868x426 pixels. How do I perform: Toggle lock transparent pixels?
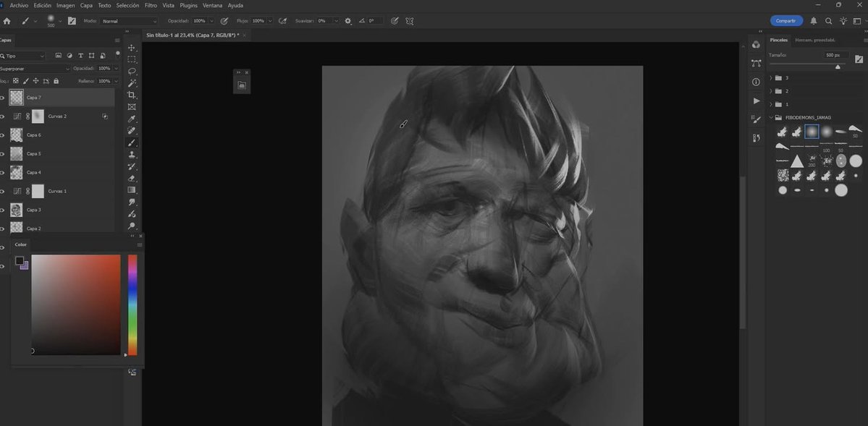(x=15, y=81)
